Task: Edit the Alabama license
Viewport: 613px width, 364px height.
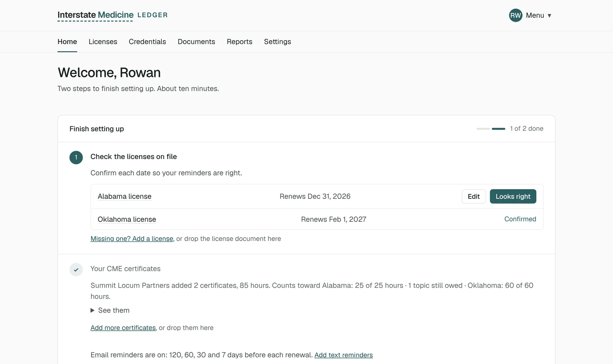Action: point(474,197)
